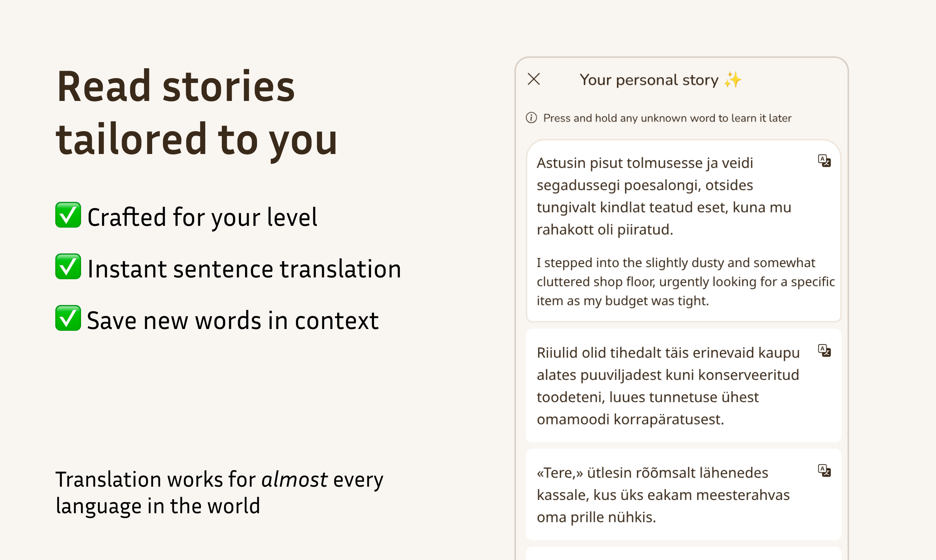Toggle translation for the Riiulid olid paragraph

[824, 351]
